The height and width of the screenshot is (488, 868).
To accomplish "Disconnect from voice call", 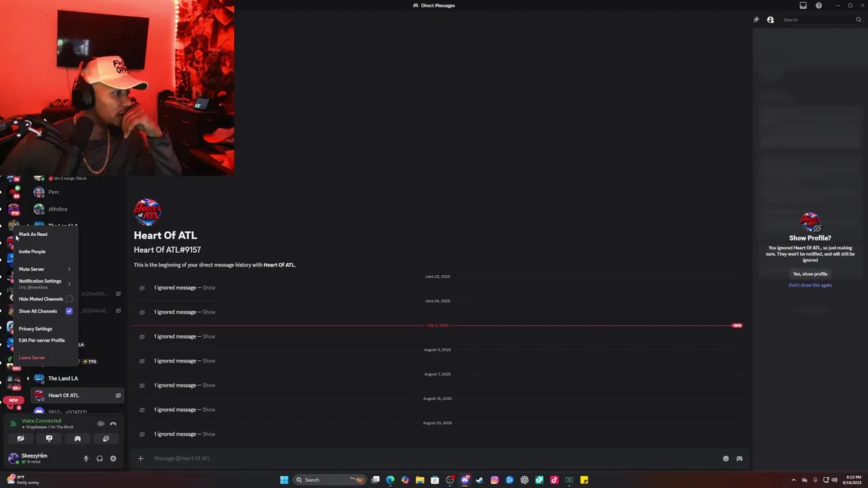I will point(113,424).
